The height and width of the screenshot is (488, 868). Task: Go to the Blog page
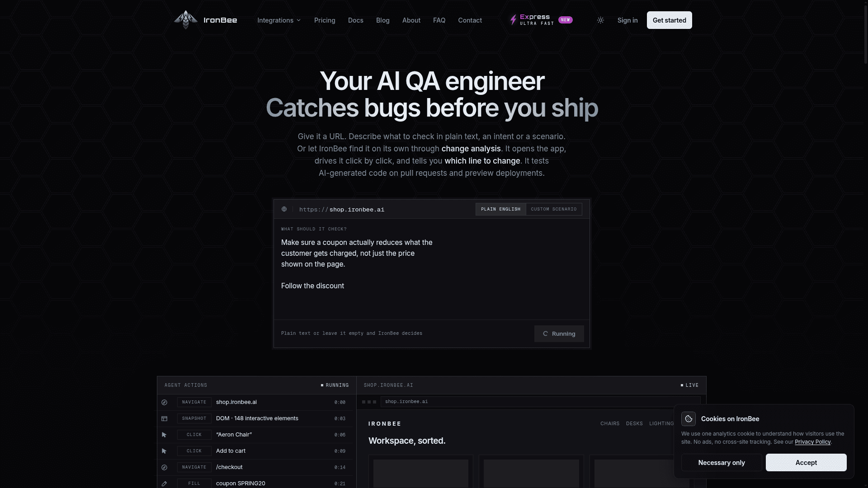pos(383,20)
